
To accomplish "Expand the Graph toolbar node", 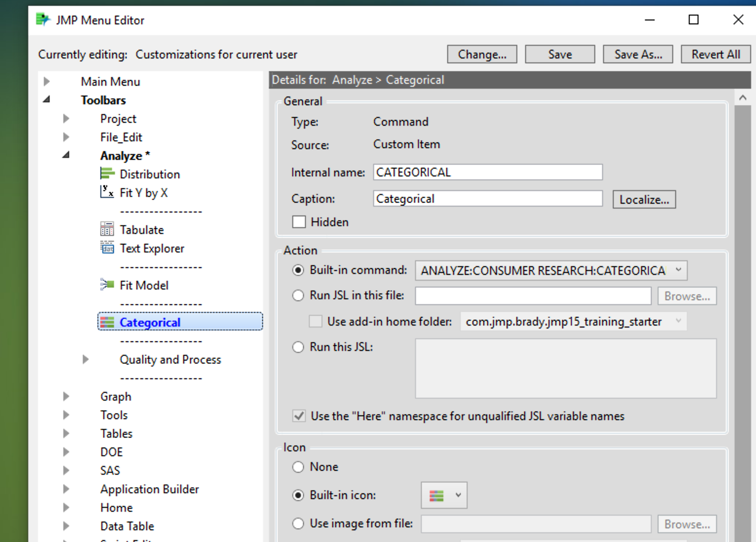I will (66, 396).
